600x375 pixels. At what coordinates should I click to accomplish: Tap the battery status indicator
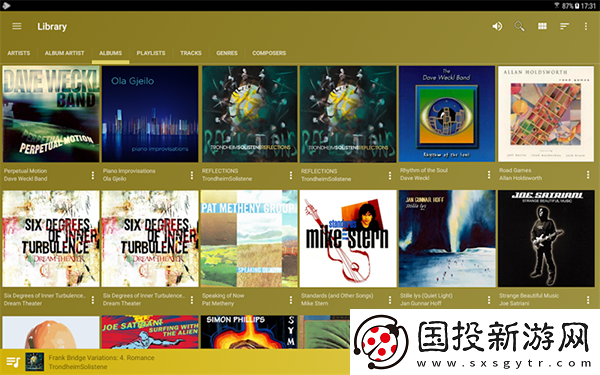[571, 6]
